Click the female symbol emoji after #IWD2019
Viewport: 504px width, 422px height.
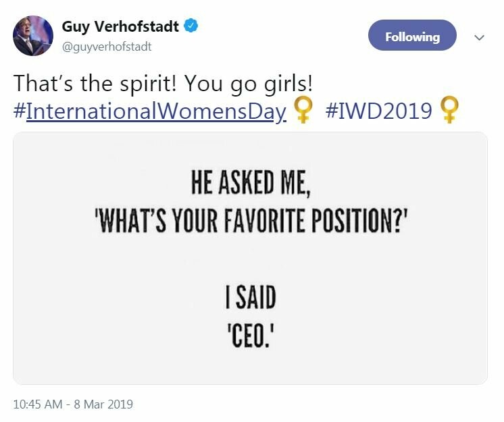tap(450, 111)
